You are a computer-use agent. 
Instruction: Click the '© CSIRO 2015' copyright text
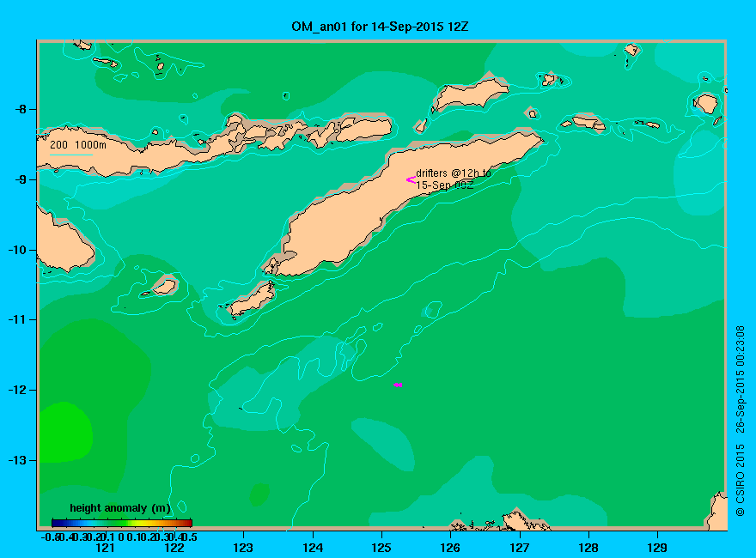(740, 481)
